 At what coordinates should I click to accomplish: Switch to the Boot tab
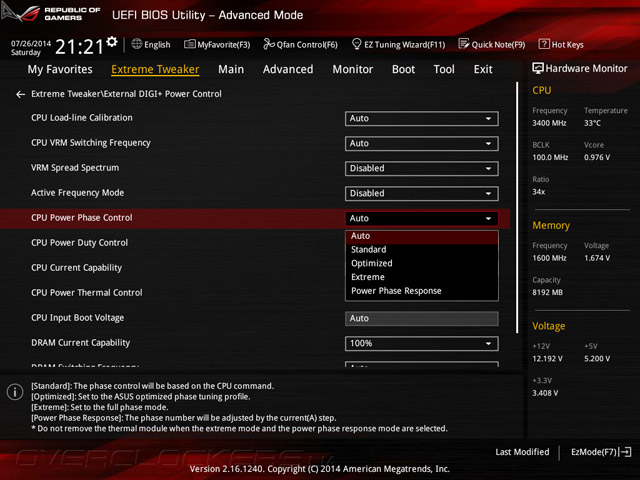pos(403,69)
